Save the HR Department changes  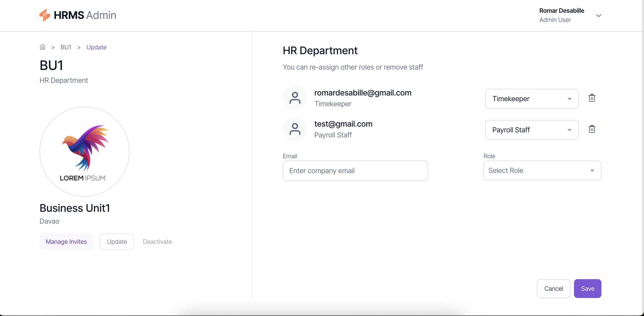pos(588,289)
